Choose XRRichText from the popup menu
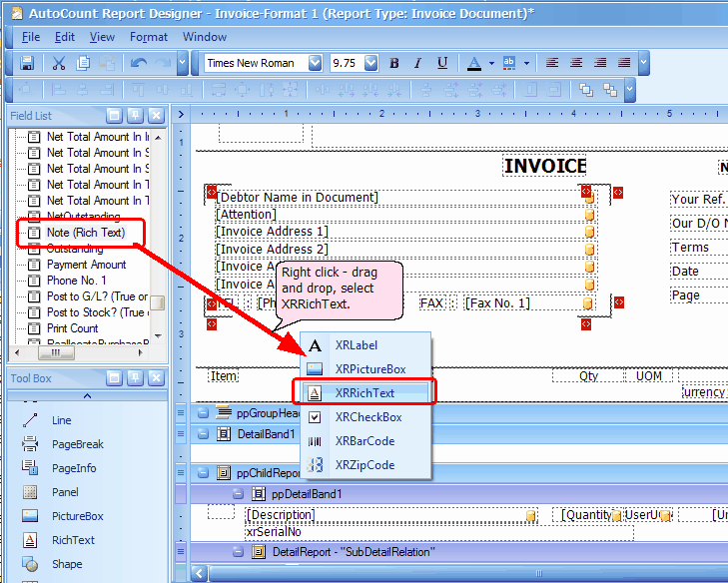Viewport: 728px width, 583px height. 365,393
